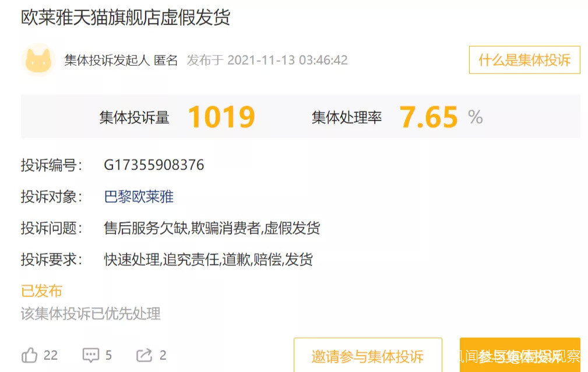
Task: Click the share arrow icon
Action: 145,355
